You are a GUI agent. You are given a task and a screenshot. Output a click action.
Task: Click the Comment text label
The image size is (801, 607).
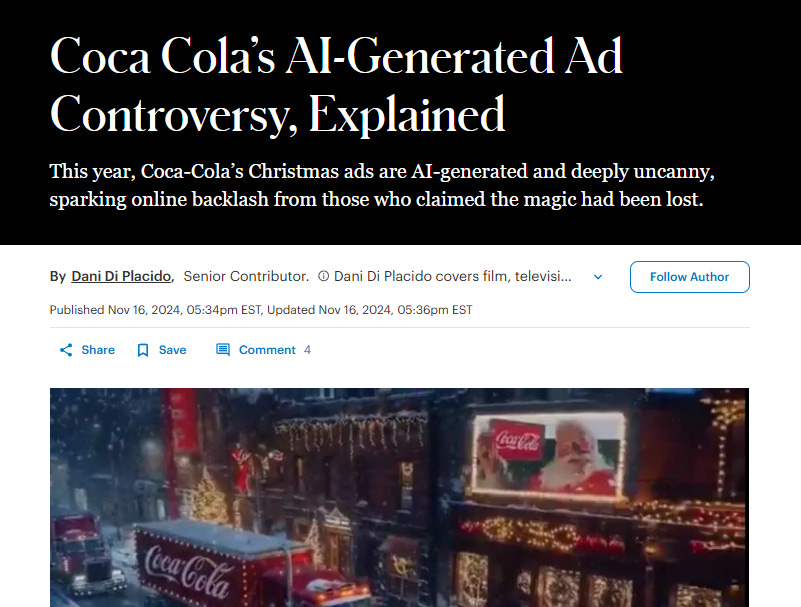click(x=267, y=350)
